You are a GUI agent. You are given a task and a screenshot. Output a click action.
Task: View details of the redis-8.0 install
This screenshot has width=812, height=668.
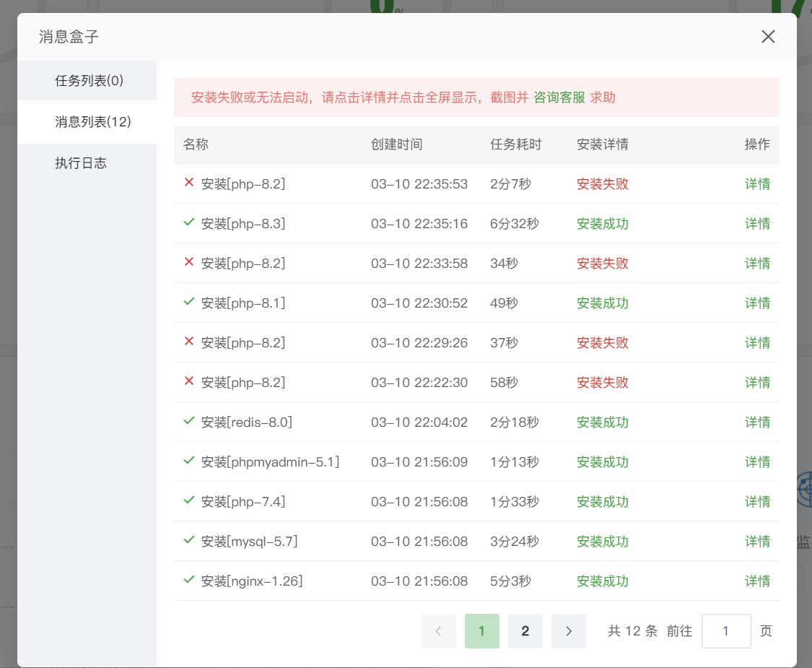757,422
